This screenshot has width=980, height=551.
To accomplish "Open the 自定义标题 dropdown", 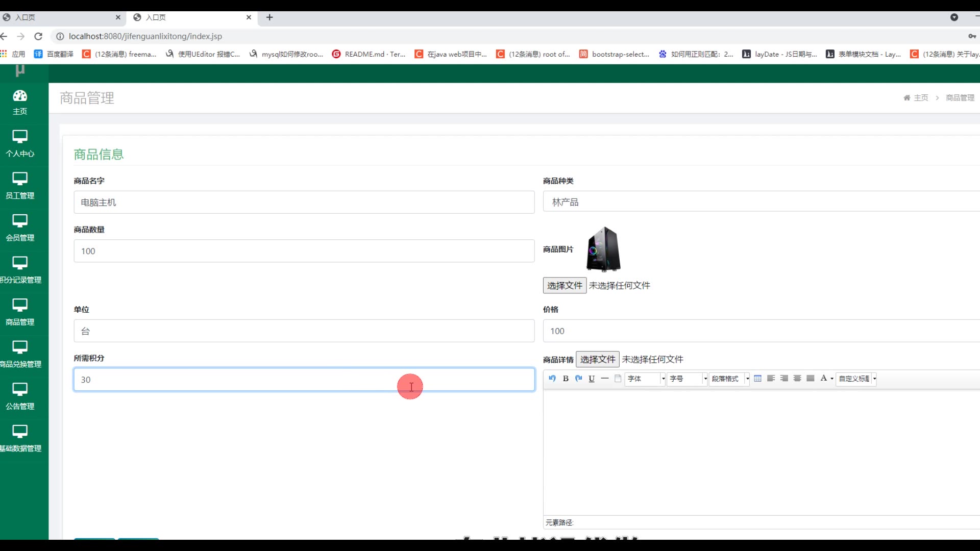I will click(x=874, y=379).
